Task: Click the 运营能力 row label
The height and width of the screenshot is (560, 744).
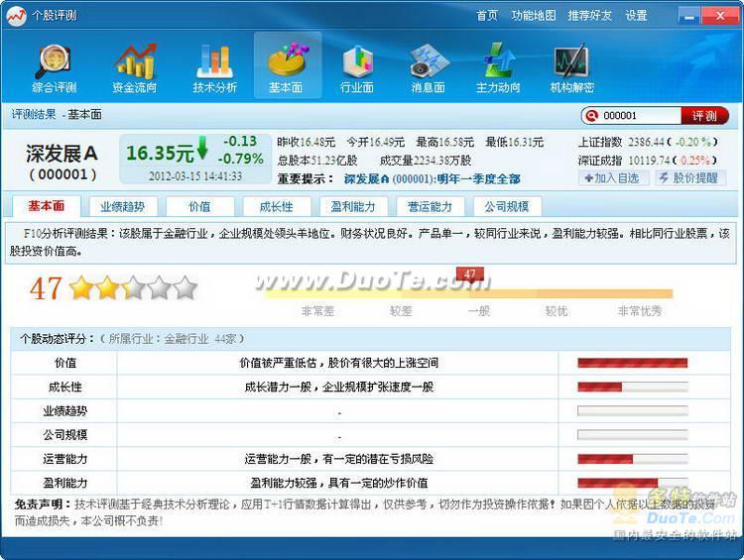Action: pos(65,459)
